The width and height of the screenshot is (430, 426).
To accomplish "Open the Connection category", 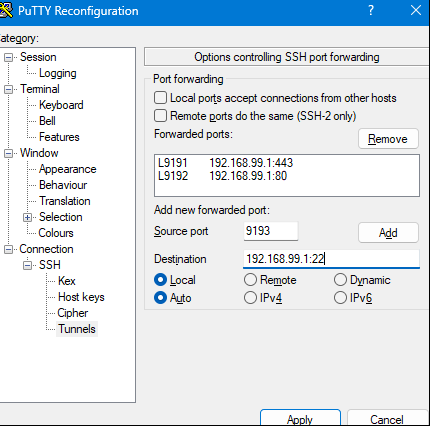I will [x=46, y=249].
